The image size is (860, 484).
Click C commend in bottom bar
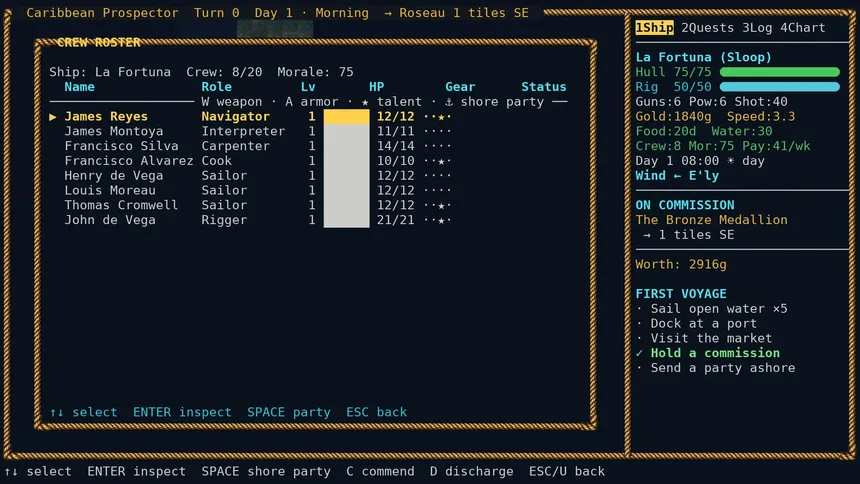pyautogui.click(x=380, y=471)
